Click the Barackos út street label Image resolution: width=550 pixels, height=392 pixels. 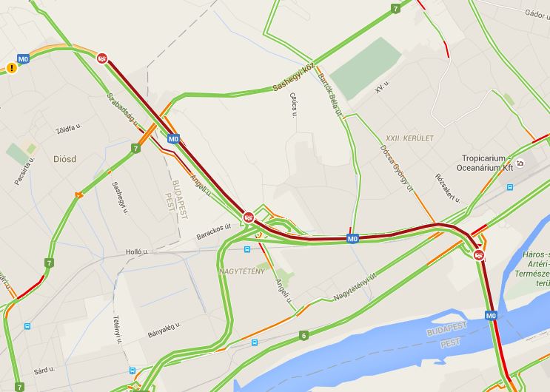pyautogui.click(x=214, y=232)
